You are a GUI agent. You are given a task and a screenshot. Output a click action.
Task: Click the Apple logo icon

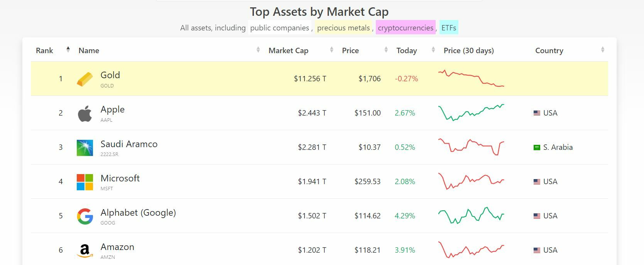tap(85, 114)
